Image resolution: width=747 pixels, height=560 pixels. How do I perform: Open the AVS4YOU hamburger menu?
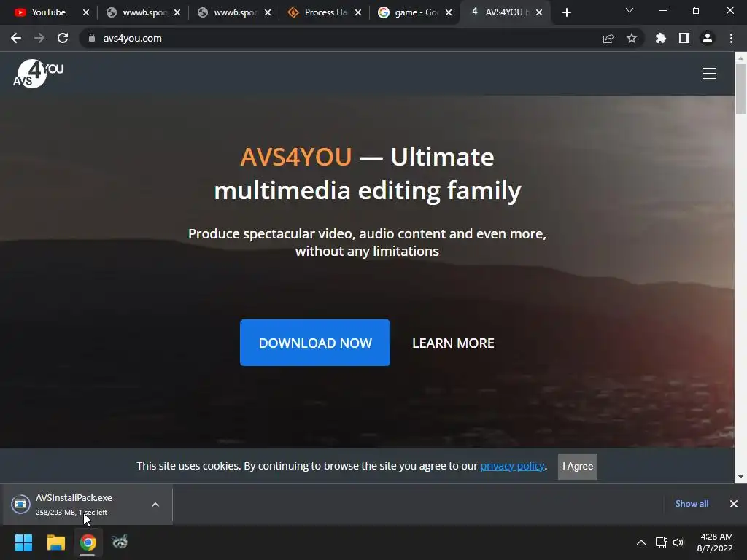click(709, 74)
